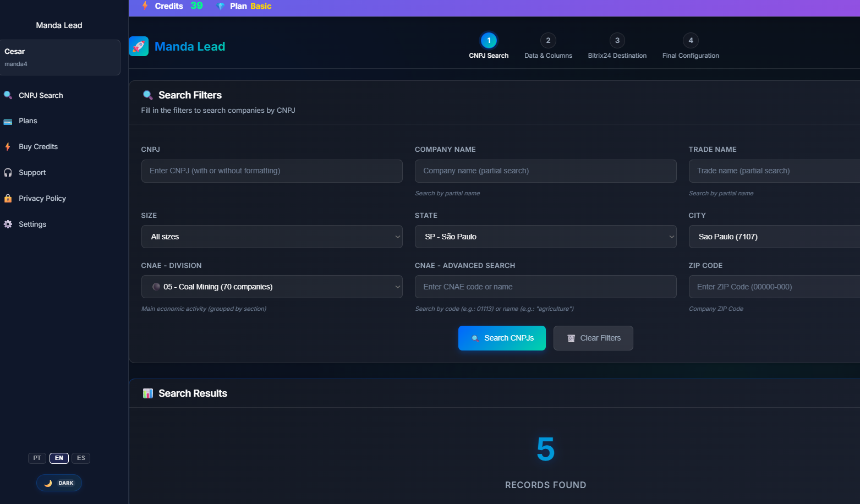Expand the CNAE Division dropdown
Viewport: 860px width, 504px height.
pyautogui.click(x=272, y=287)
